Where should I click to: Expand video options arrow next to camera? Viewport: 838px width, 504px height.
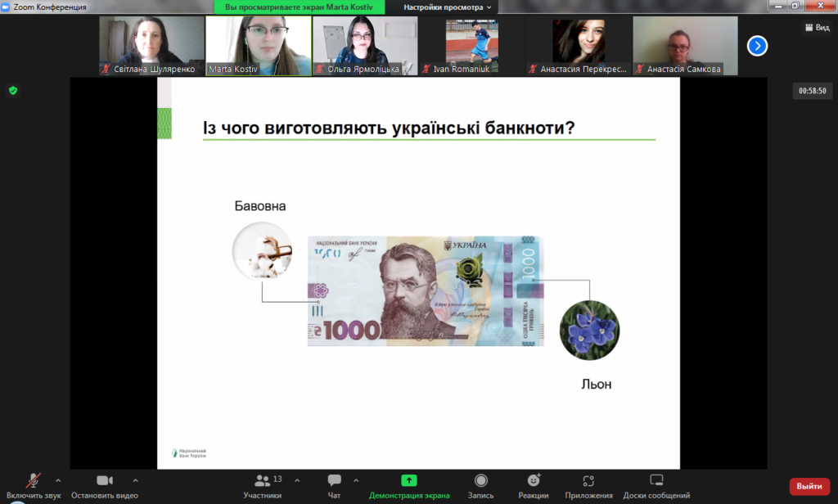pos(135,480)
